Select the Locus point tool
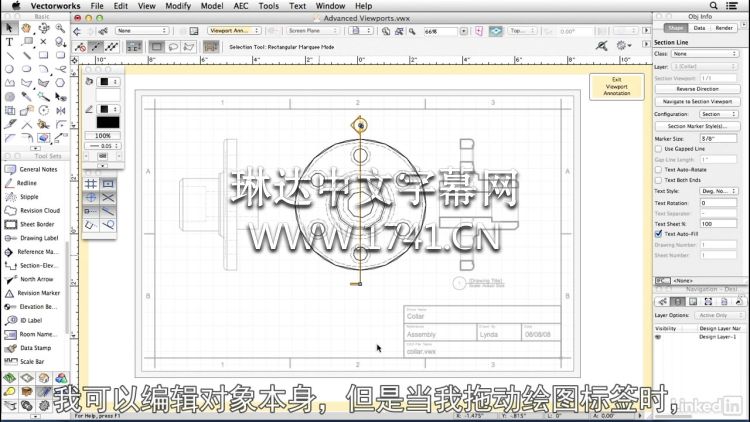 coord(44,42)
